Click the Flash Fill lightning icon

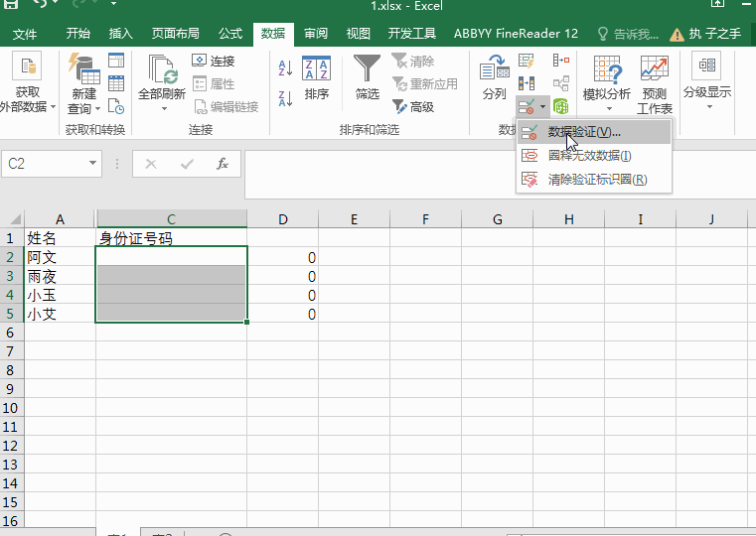(527, 61)
